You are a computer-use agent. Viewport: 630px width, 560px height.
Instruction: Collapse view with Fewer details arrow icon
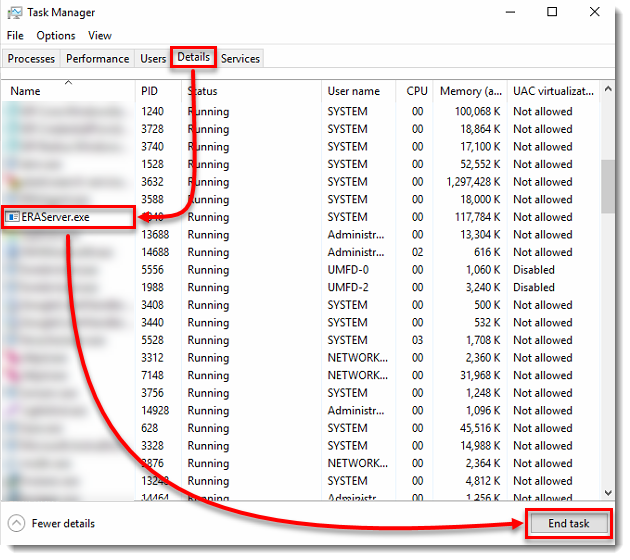click(x=16, y=523)
